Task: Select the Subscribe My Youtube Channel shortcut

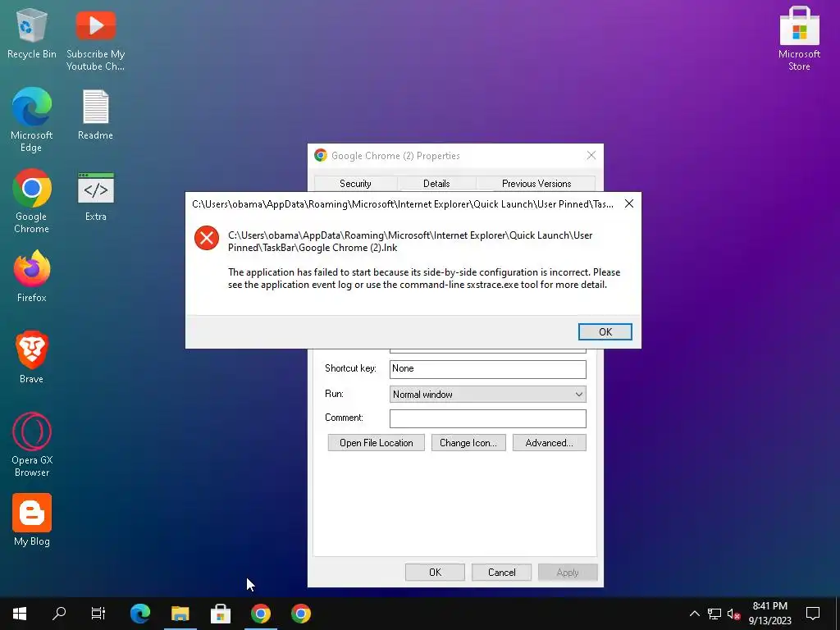Action: (95, 40)
